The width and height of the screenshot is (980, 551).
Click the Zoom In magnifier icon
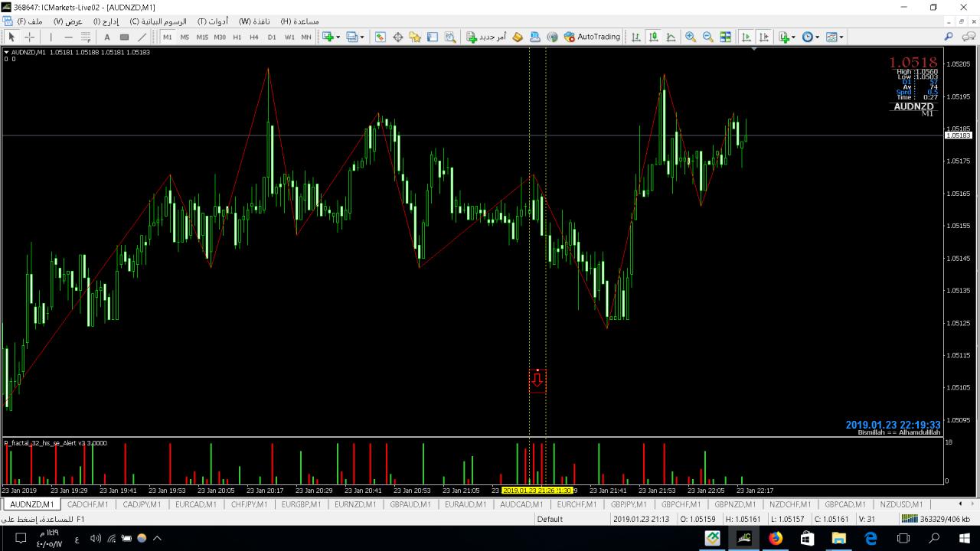point(691,37)
